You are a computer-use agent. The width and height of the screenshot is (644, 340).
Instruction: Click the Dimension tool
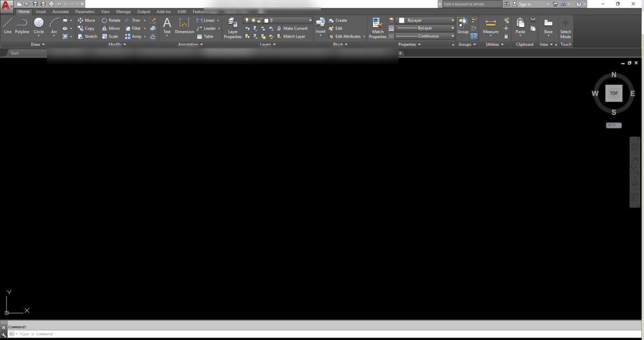pos(184,26)
